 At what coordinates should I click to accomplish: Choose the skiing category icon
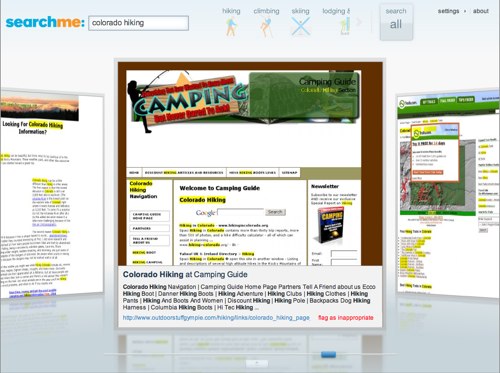click(x=300, y=26)
